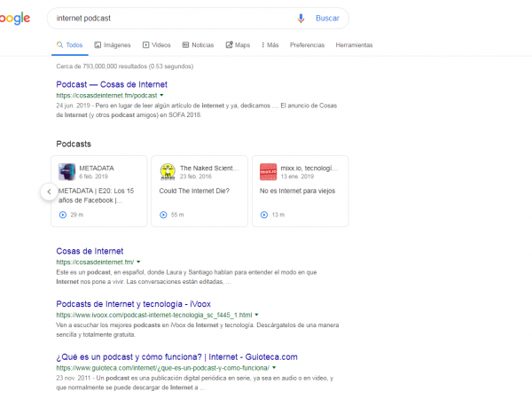Click the ivoox.com podcast-internet-tecnologia URL text
Screen dimensions: 532x399
click(x=154, y=315)
